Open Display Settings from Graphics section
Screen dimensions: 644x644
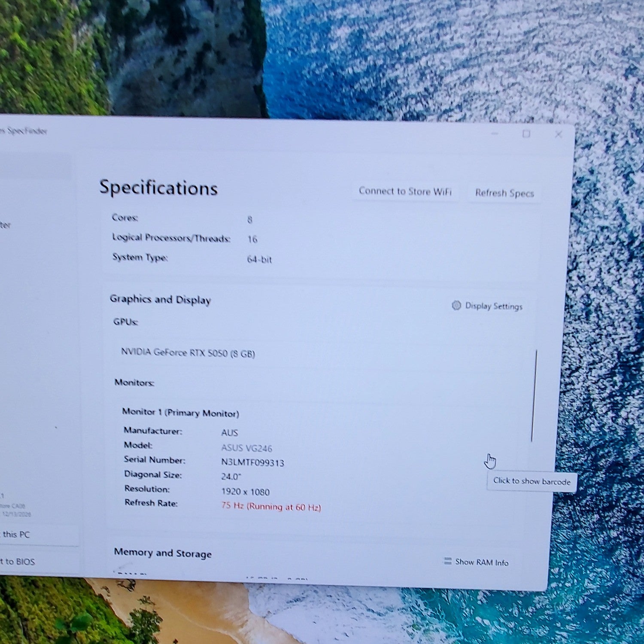pyautogui.click(x=487, y=306)
